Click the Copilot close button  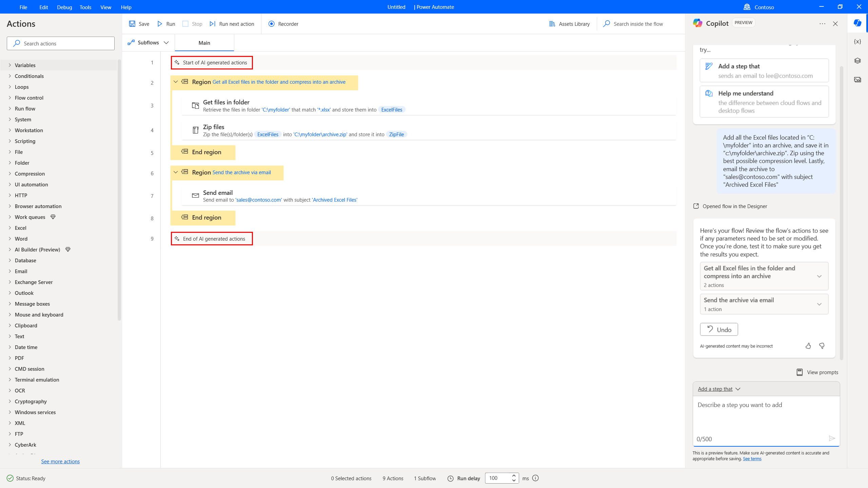click(x=835, y=23)
